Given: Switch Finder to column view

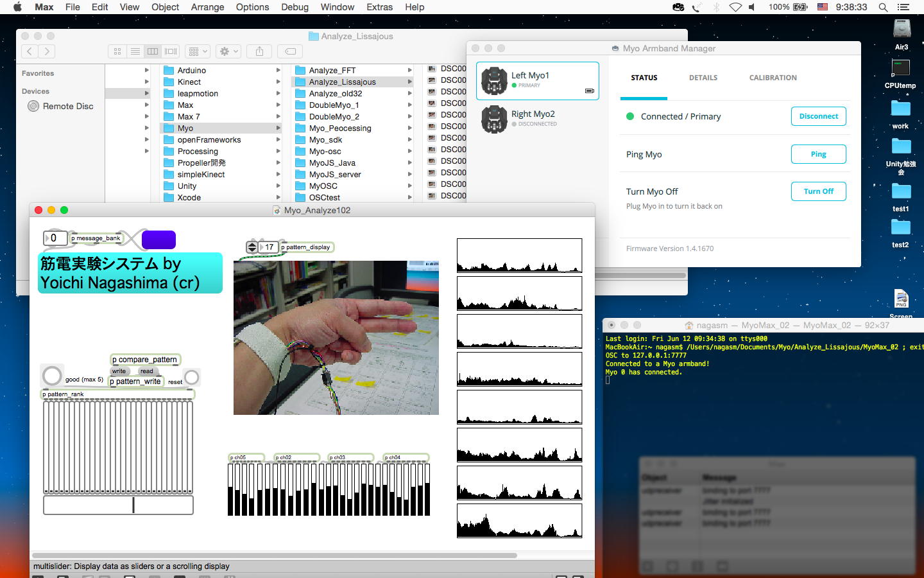Looking at the screenshot, I should [x=153, y=51].
